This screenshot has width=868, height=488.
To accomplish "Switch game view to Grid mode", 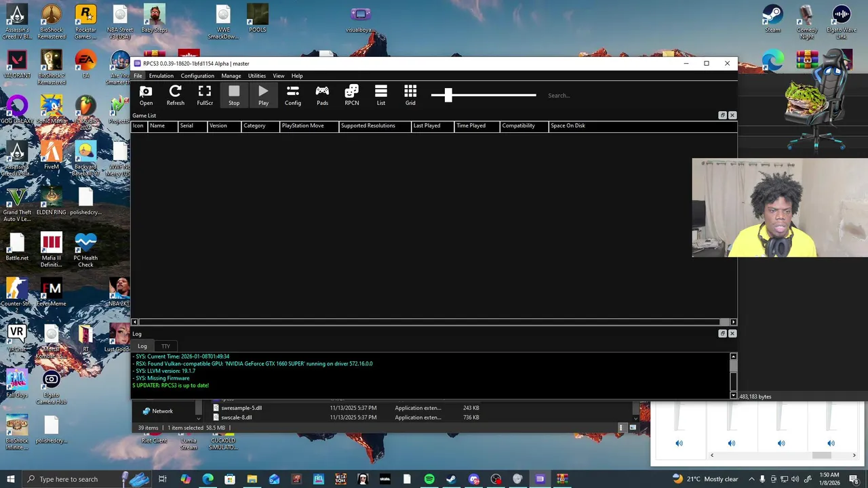I will tap(410, 96).
